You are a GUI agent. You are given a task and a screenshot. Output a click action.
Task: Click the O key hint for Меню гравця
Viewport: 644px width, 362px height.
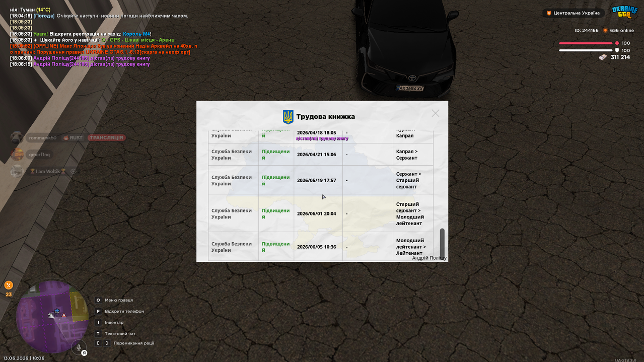pos(98,300)
